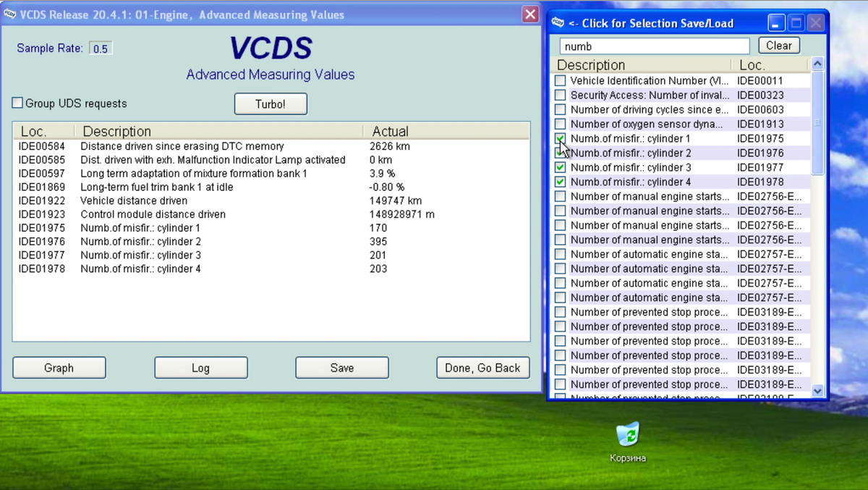
Task: Click location code IDE01922
Action: [42, 200]
